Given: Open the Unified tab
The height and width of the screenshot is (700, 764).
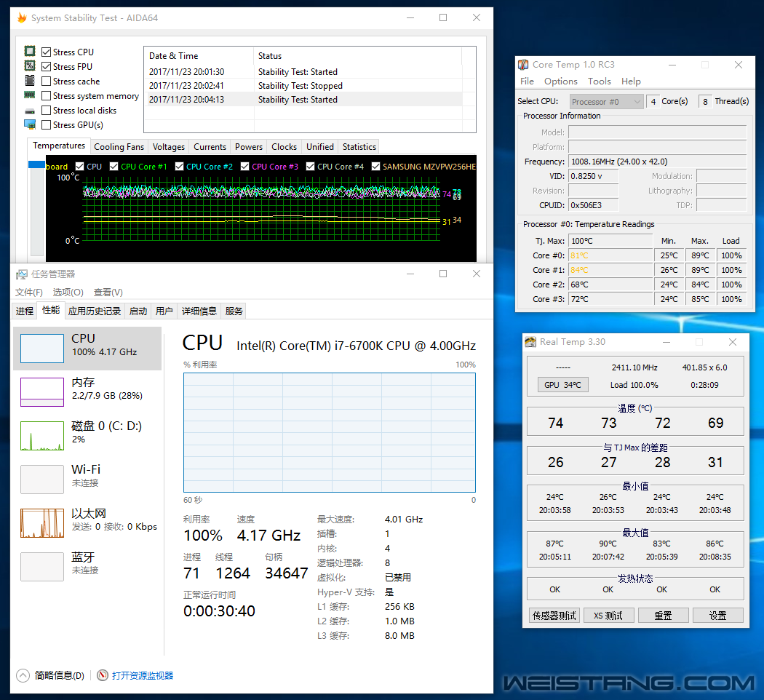Looking at the screenshot, I should [x=320, y=147].
